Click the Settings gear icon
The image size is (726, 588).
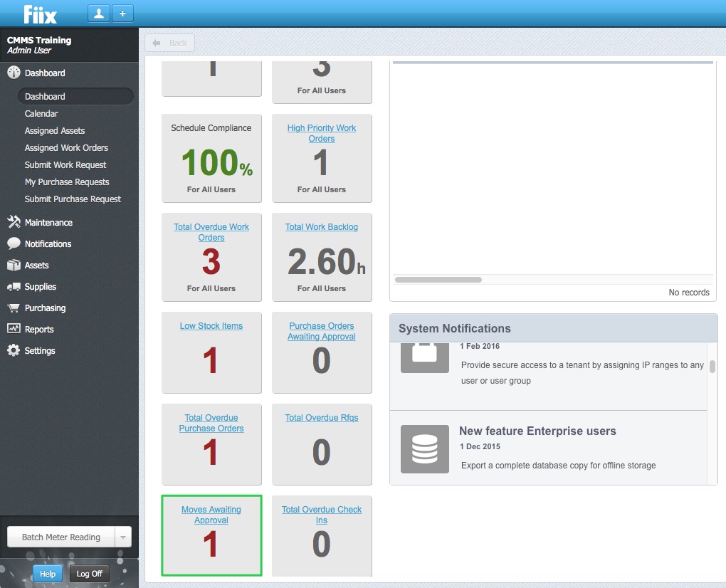(14, 351)
